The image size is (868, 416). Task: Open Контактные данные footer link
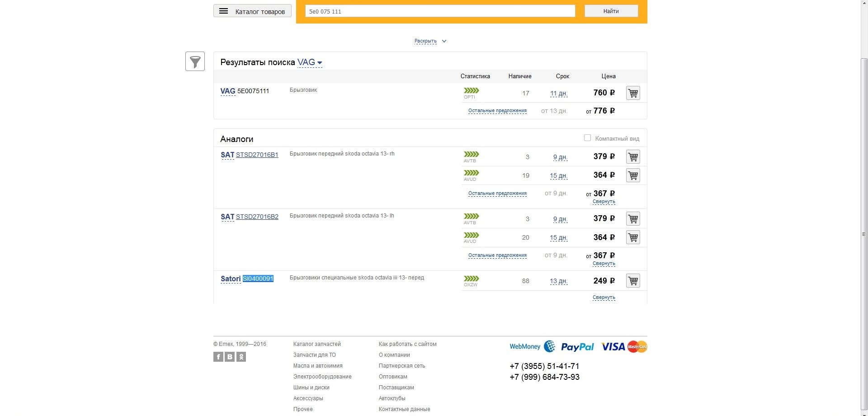pos(405,409)
